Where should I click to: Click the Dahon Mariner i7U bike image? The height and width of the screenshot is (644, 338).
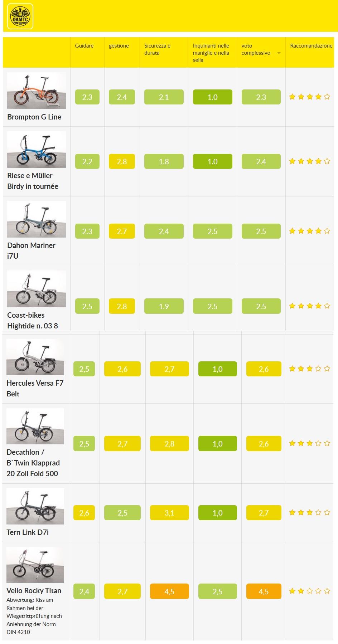[x=37, y=219]
